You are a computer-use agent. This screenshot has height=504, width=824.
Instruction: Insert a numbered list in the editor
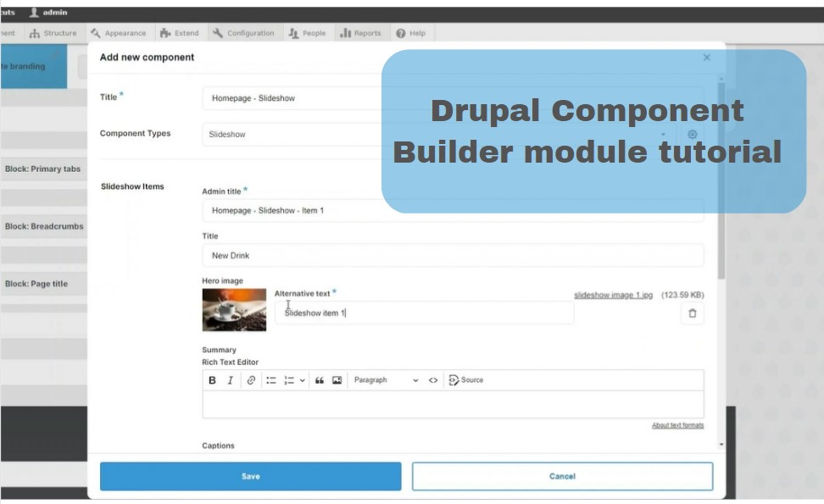pyautogui.click(x=290, y=380)
